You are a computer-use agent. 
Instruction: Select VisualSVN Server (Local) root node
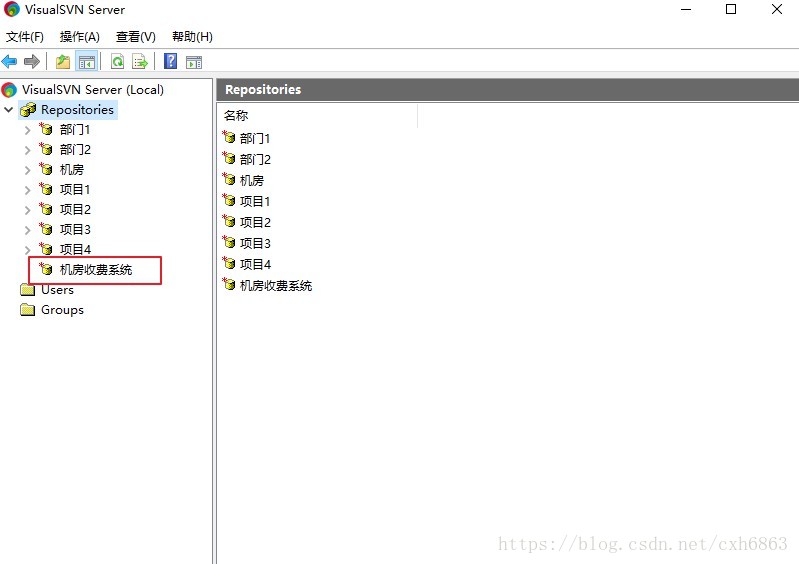pos(92,90)
